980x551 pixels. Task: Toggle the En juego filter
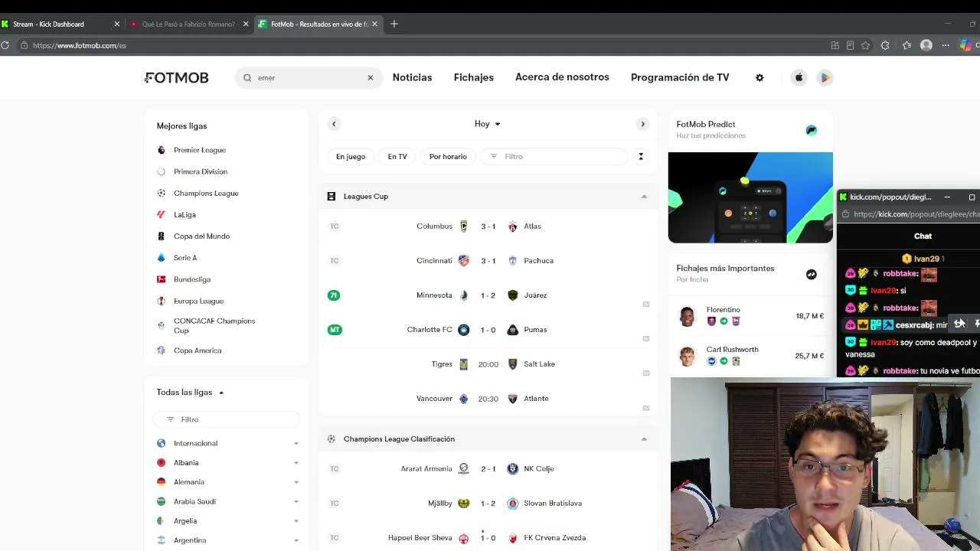(x=351, y=156)
